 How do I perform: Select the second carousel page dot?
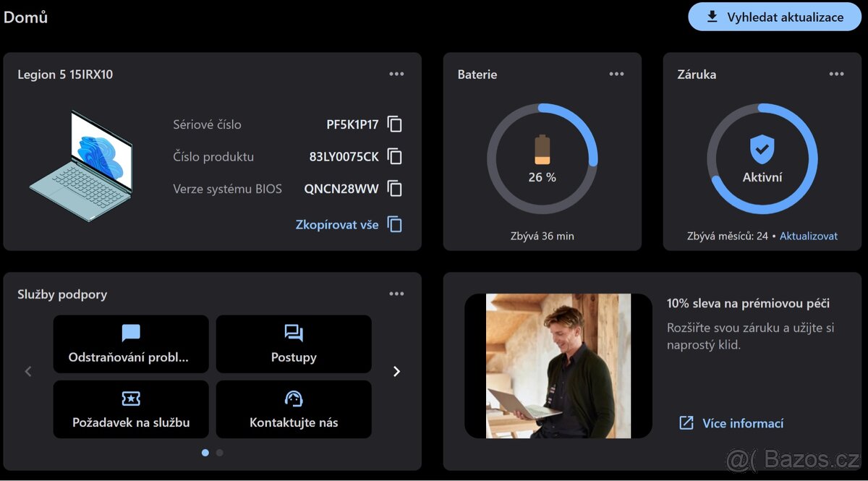pos(220,453)
